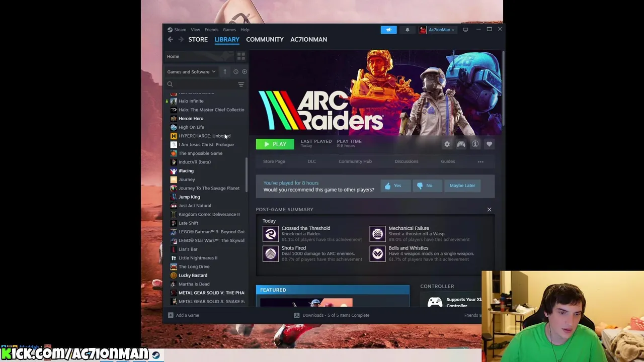This screenshot has height=362, width=644.
Task: Click the sort ascending arrow icon
Action: click(225, 72)
